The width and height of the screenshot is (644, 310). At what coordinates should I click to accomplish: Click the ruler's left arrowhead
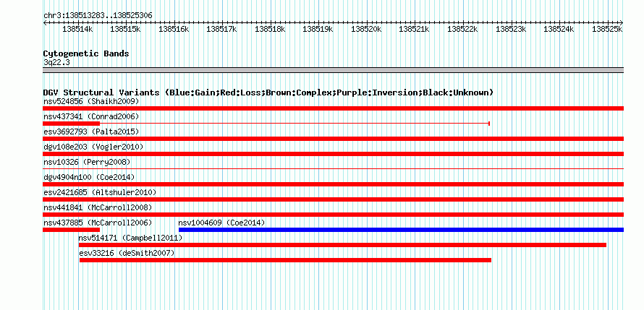pyautogui.click(x=45, y=22)
